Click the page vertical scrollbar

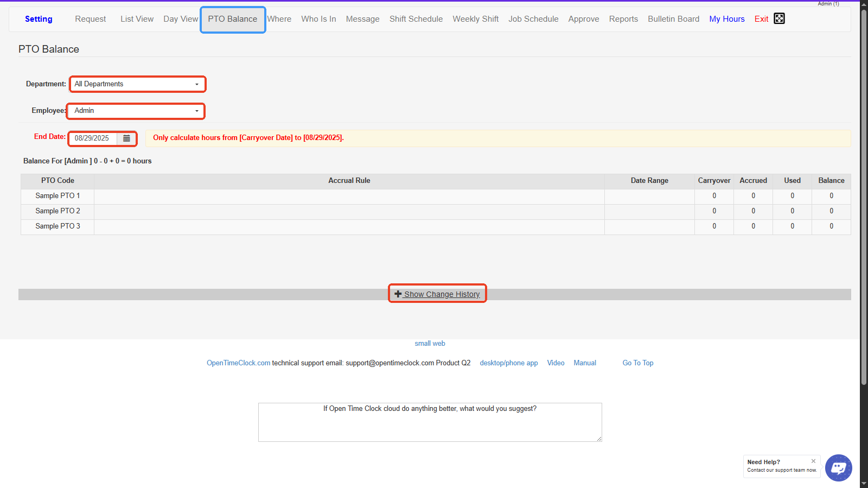click(864, 217)
